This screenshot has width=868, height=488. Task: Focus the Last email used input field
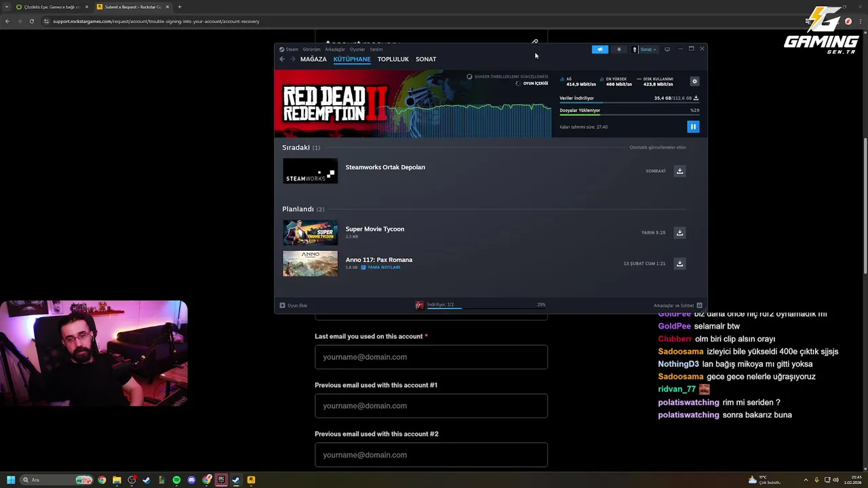click(431, 357)
